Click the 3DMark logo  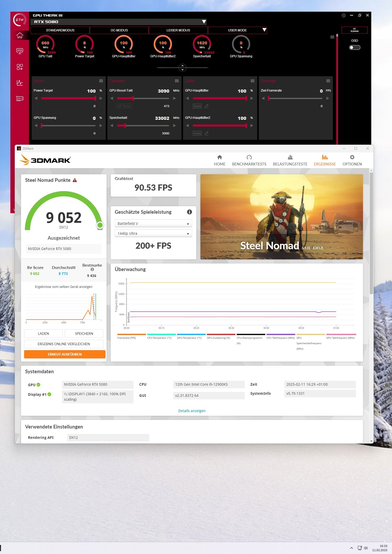tap(45, 160)
